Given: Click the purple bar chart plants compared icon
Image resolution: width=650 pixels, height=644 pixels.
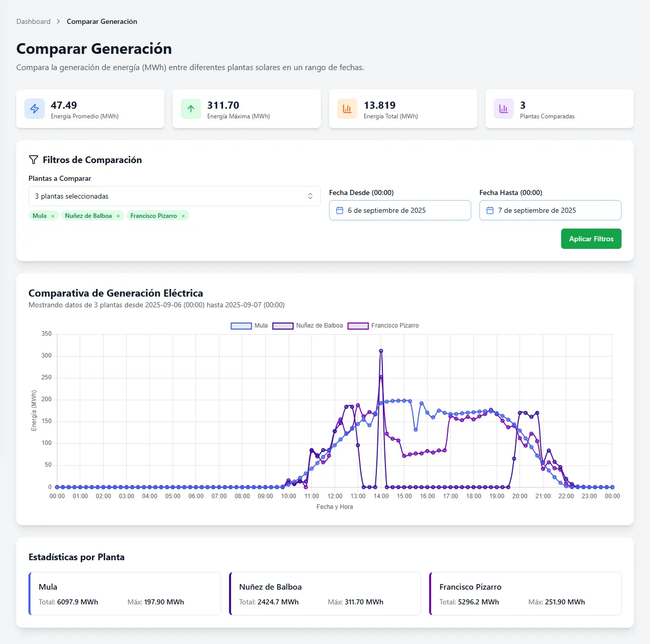Looking at the screenshot, I should coord(504,109).
